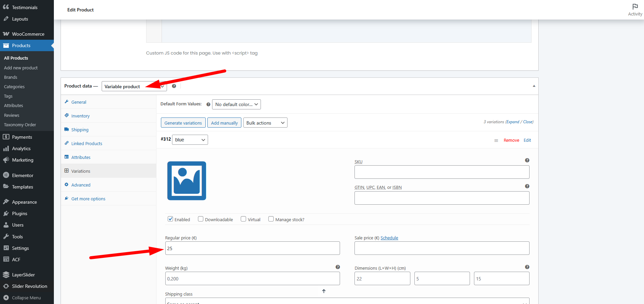Click the Dimensions help icon
Image resolution: width=644 pixels, height=304 pixels.
[527, 267]
